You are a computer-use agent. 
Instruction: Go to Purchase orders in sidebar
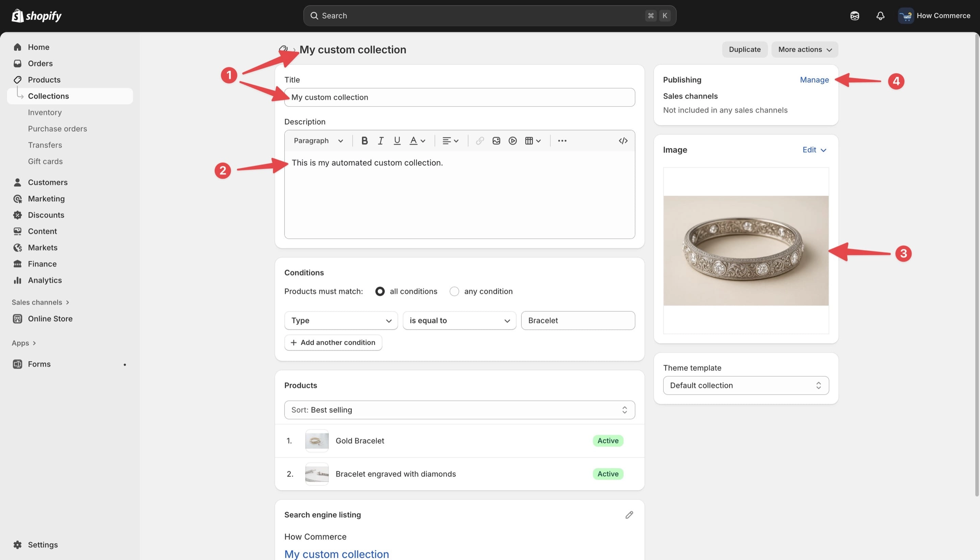point(58,129)
